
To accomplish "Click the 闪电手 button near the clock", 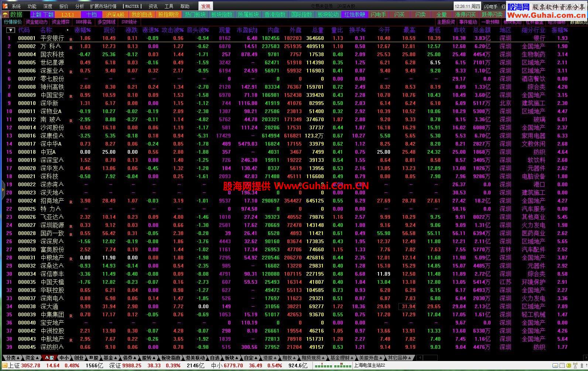I will point(491,6).
